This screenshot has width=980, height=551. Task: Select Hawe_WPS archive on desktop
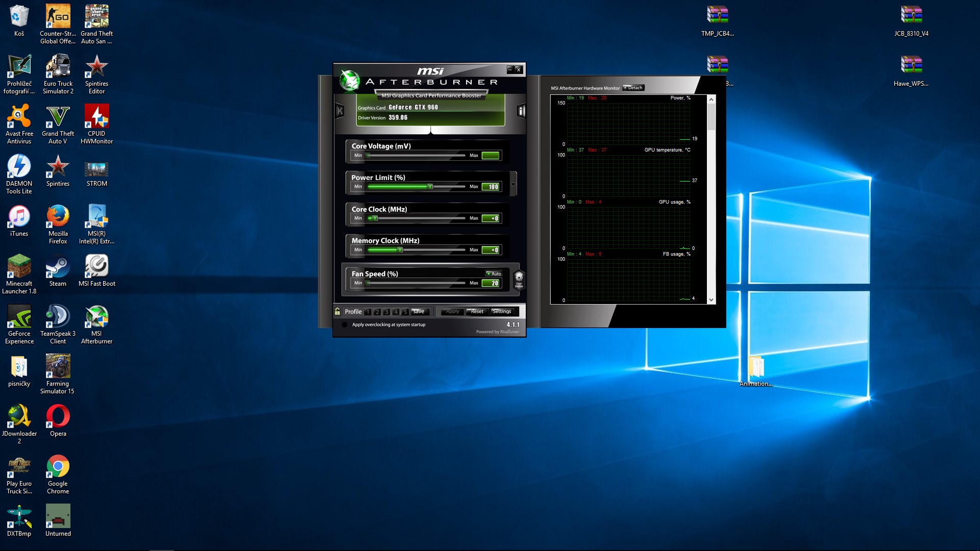(911, 70)
